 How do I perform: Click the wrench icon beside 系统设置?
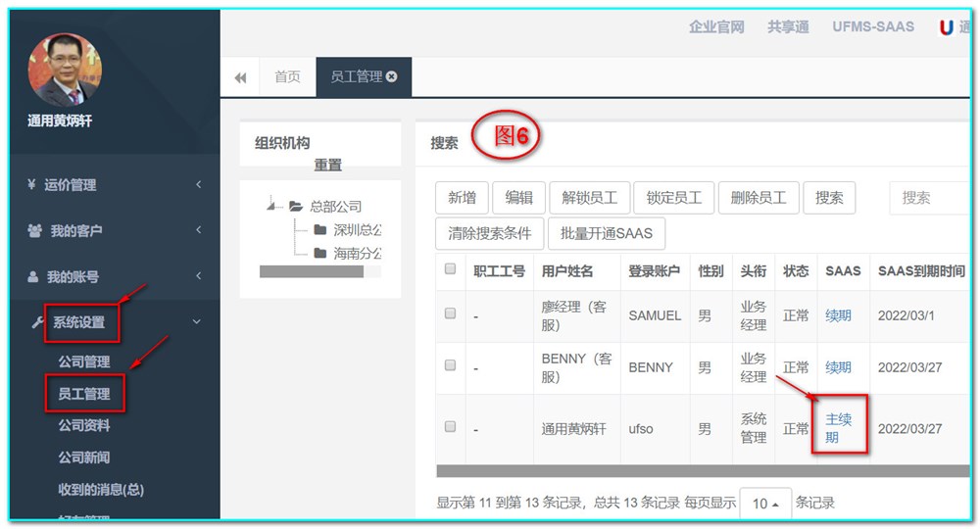click(38, 322)
